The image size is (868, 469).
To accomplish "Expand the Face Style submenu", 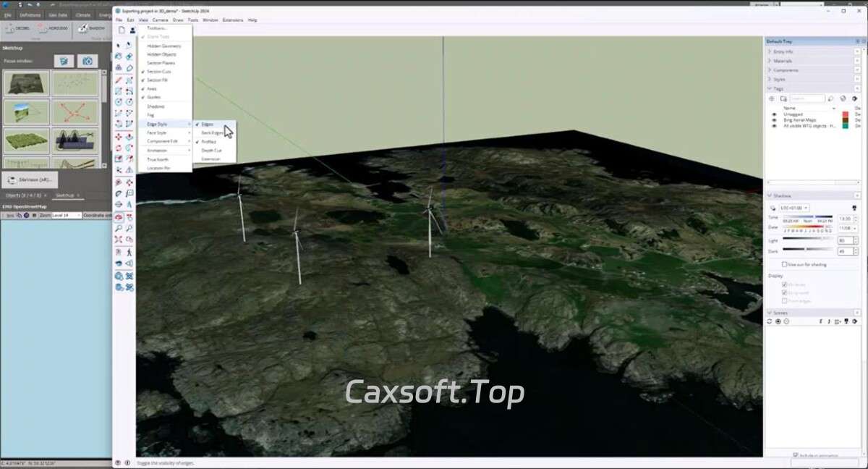I will pyautogui.click(x=157, y=133).
